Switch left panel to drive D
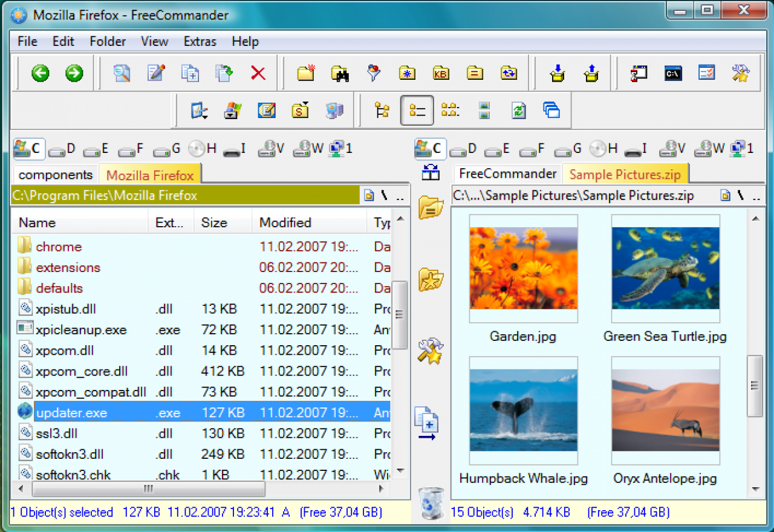The width and height of the screenshot is (774, 532). (62, 149)
